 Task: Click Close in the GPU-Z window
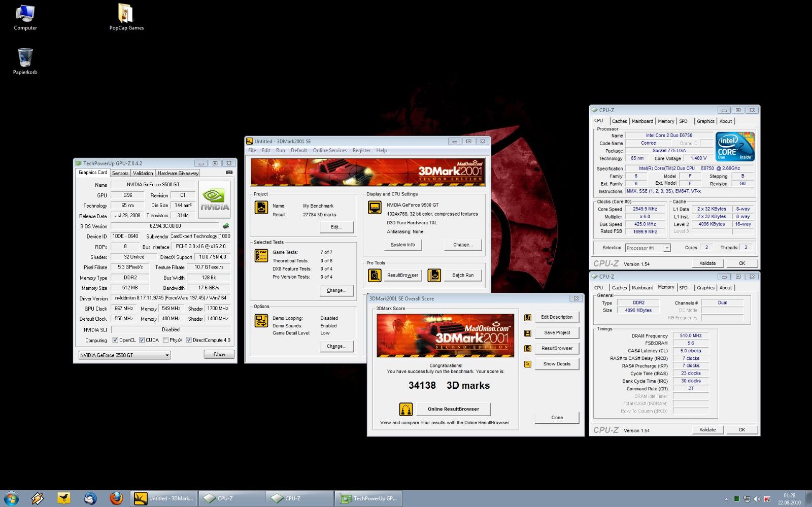click(219, 354)
